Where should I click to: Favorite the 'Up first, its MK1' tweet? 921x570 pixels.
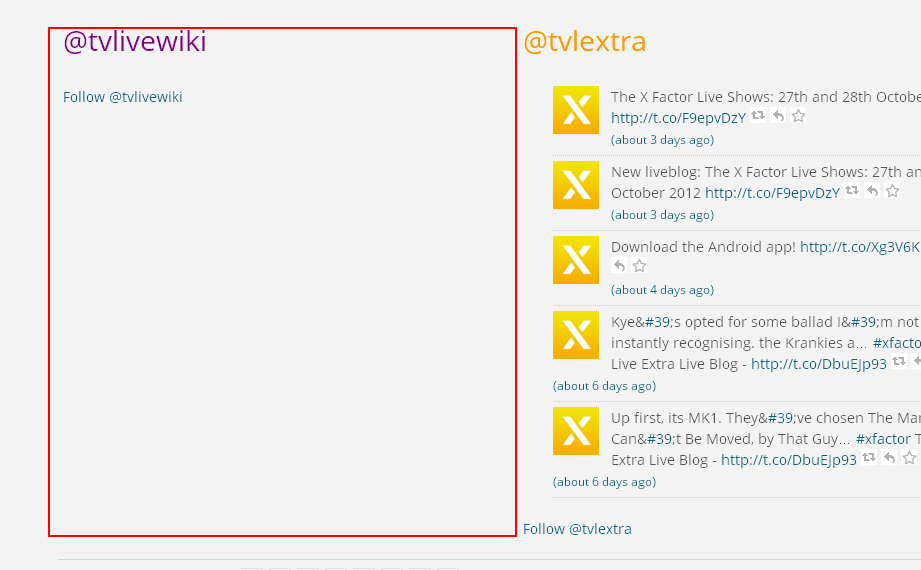[x=909, y=458]
